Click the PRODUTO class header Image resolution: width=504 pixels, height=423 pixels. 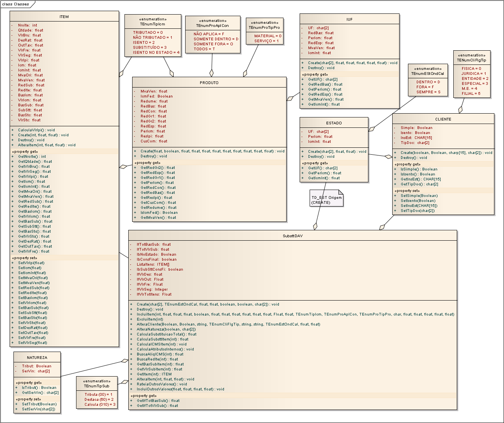click(x=209, y=83)
